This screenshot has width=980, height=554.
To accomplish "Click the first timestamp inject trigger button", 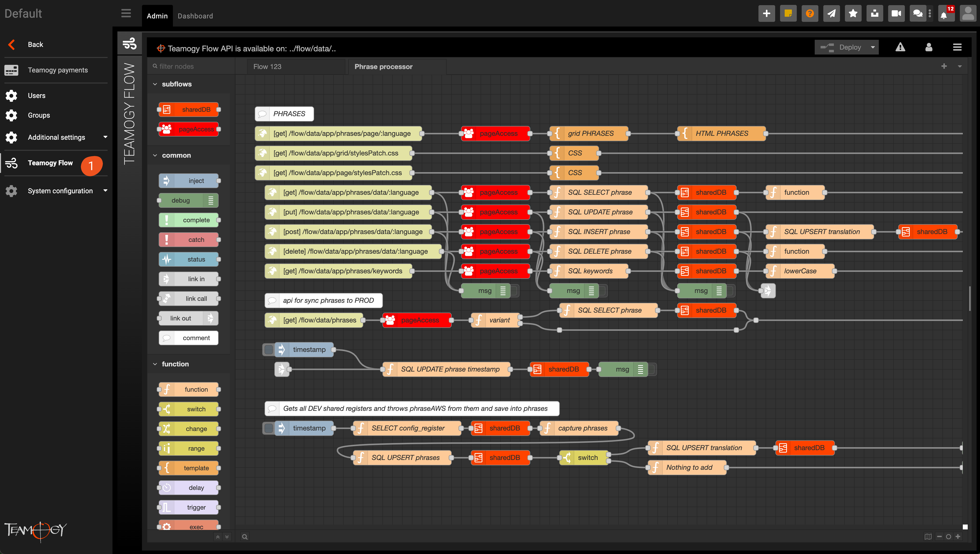I will click(x=269, y=350).
